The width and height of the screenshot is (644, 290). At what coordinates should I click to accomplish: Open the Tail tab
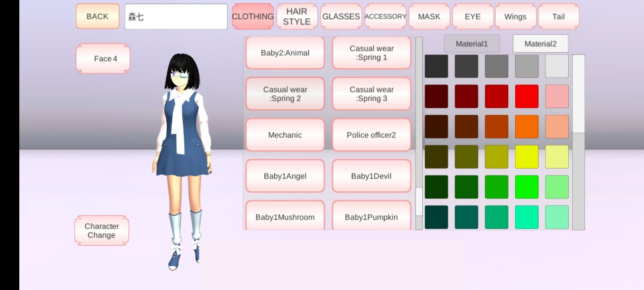point(558,17)
